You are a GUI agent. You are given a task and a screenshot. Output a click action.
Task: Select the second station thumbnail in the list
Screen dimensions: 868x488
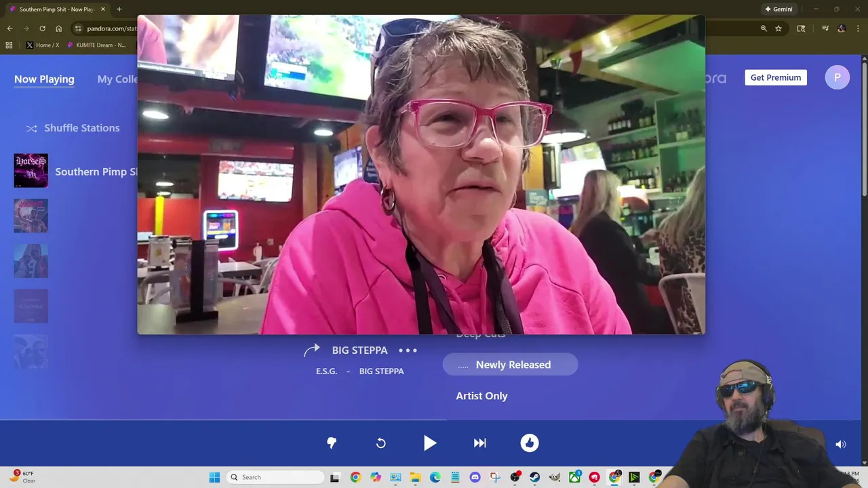point(31,216)
